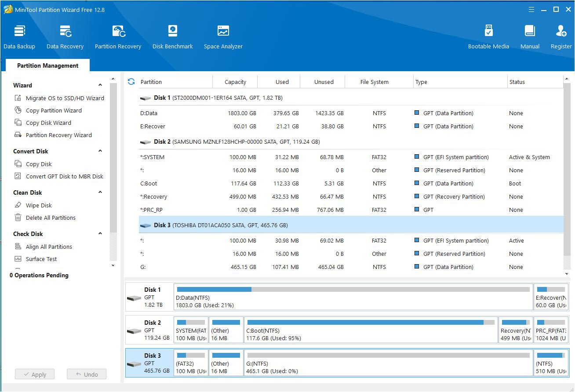Click the Copy Partition Wizard icon
Viewport: 575px width, 392px height.
18,110
